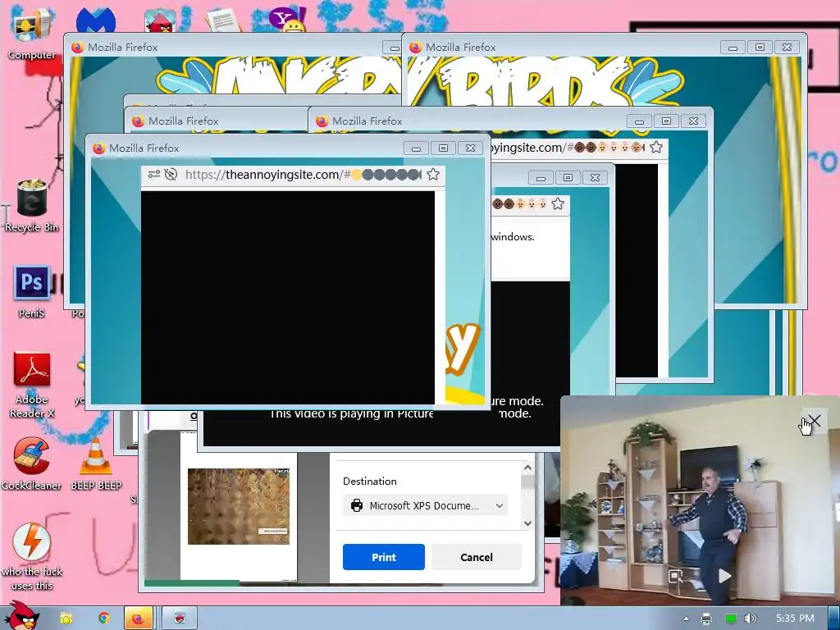Open File Explorer from taskbar
This screenshot has width=840, height=630.
[66, 619]
